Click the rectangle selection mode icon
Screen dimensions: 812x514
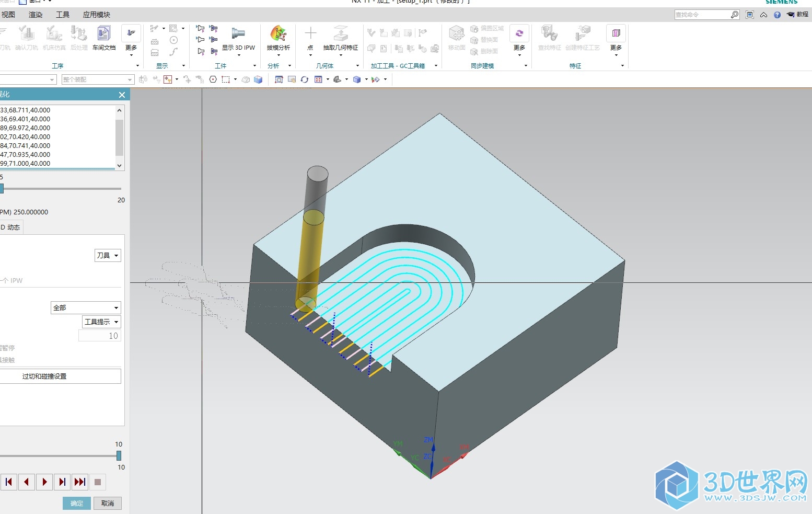point(226,79)
